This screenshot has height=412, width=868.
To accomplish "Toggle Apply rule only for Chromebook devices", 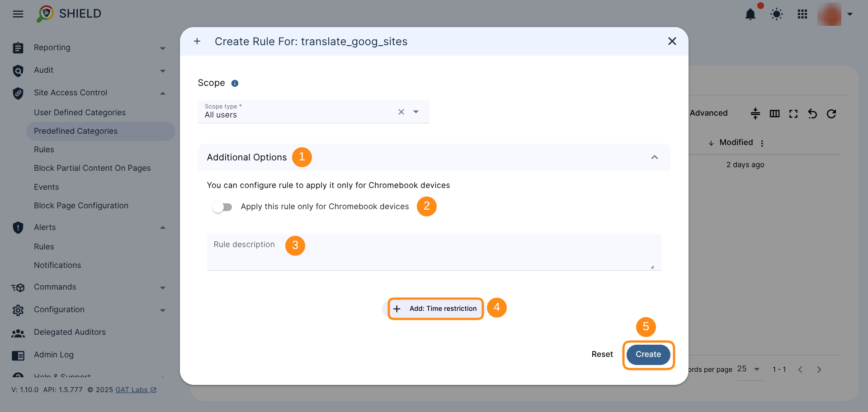I will click(x=222, y=207).
